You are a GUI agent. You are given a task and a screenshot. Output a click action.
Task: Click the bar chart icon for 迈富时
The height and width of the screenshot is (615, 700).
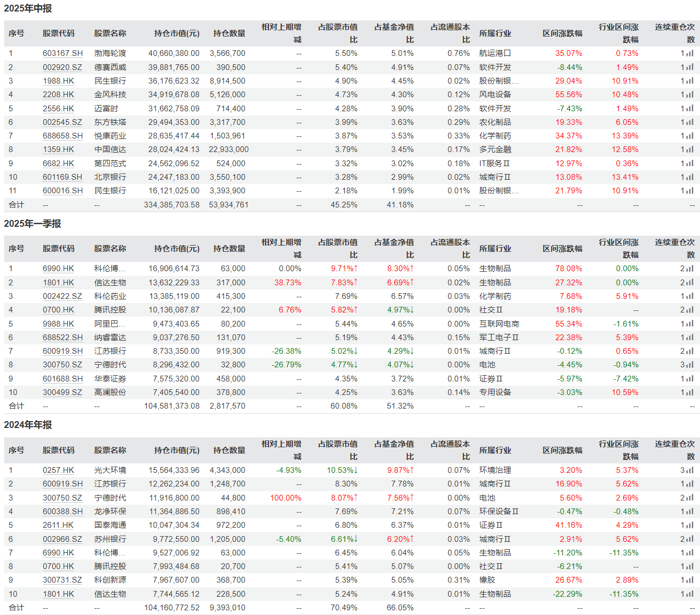(x=690, y=109)
